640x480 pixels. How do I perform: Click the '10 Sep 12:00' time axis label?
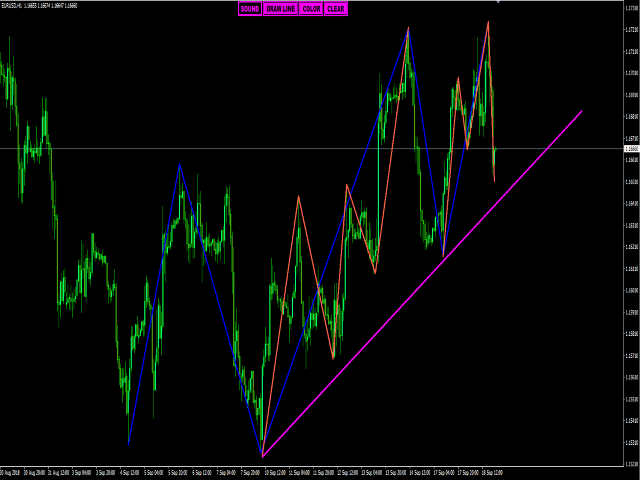(x=276, y=473)
